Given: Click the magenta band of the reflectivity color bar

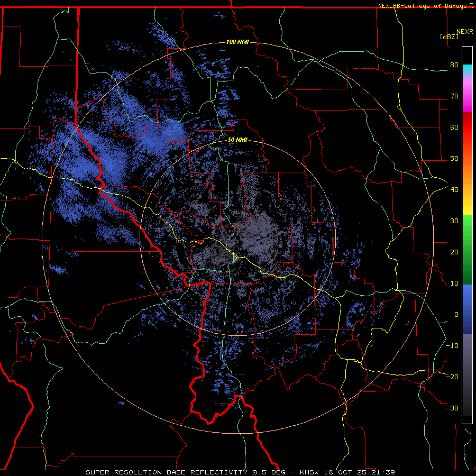Looking at the screenshot, I should pos(467,96).
